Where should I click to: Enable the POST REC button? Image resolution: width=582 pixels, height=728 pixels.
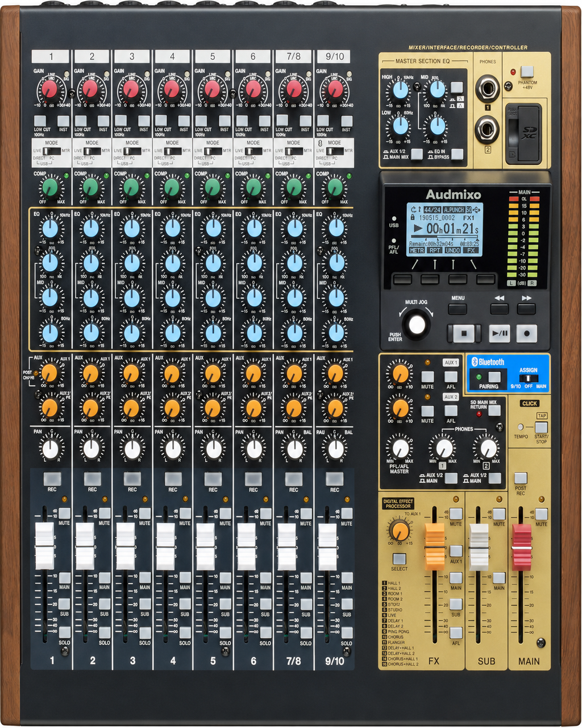tap(521, 478)
